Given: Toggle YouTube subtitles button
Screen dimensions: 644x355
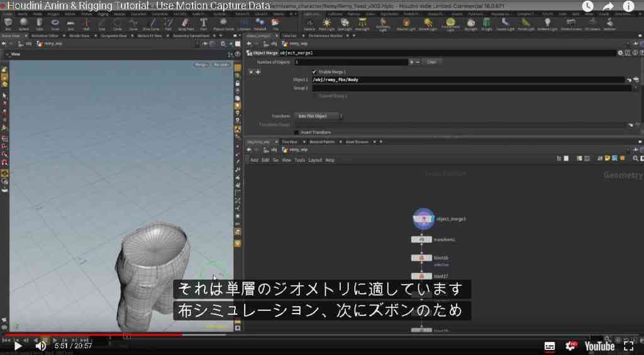Looking at the screenshot, I should [x=550, y=346].
